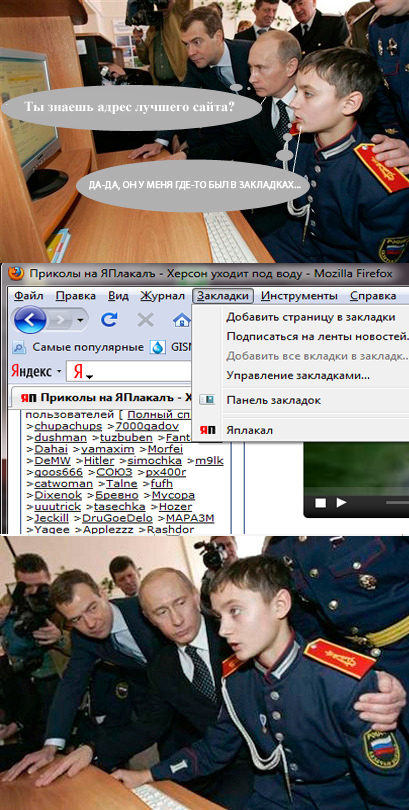Reload the page with the refresh icon
Screen dimensions: 409x810
[x=109, y=320]
